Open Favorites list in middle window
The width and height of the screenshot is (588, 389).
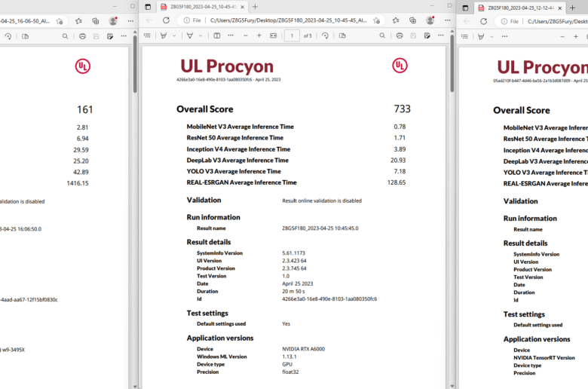click(396, 20)
